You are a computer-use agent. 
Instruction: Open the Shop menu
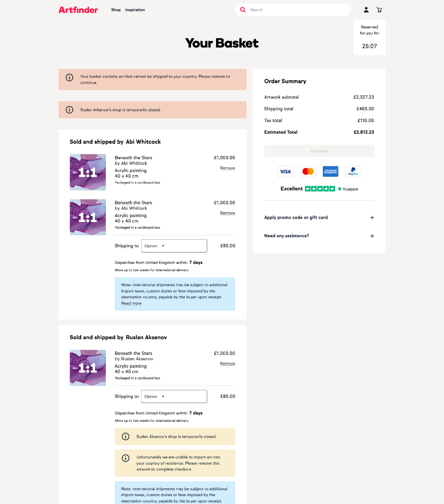(x=116, y=10)
